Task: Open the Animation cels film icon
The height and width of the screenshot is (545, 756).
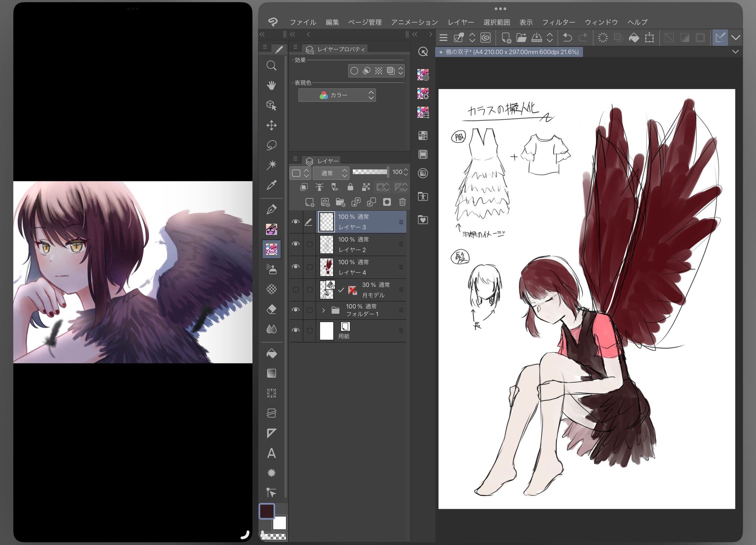Action: pyautogui.click(x=423, y=154)
